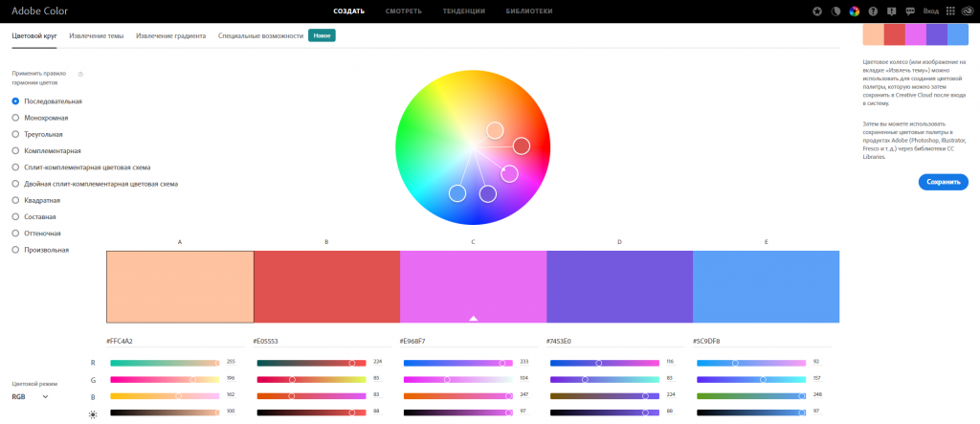980x424 pixels.
Task: Switch to the Цветовой круг tab
Action: [34, 36]
